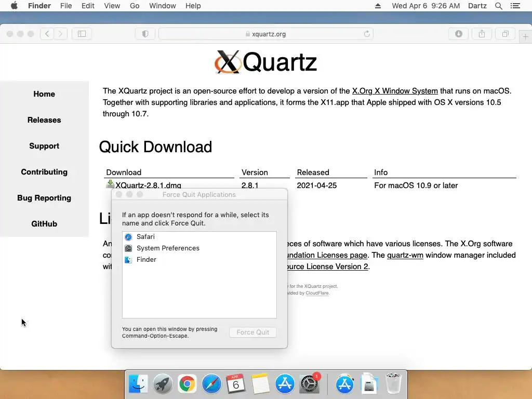532x399 pixels.
Task: Click the Safari share button
Action: [x=482, y=34]
